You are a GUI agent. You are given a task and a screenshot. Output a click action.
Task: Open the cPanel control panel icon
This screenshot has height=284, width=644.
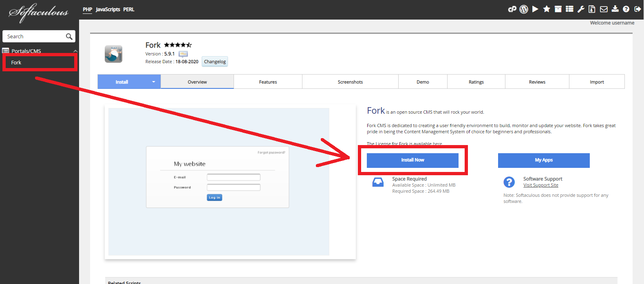coord(512,9)
